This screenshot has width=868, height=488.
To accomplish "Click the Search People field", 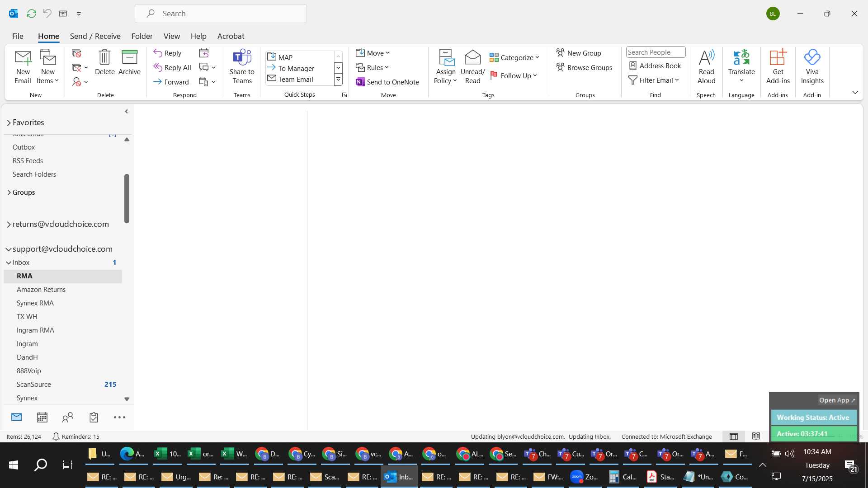I will click(x=656, y=52).
